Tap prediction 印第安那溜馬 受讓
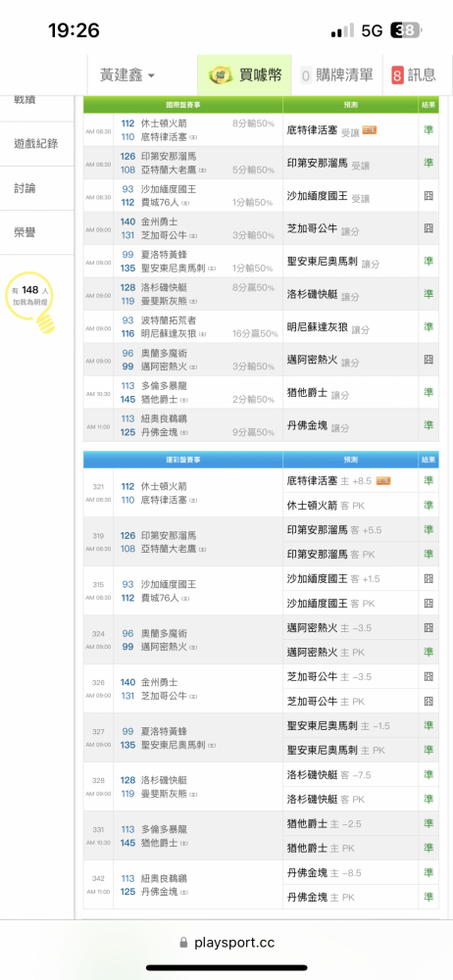The height and width of the screenshot is (980, 453). pos(327,163)
